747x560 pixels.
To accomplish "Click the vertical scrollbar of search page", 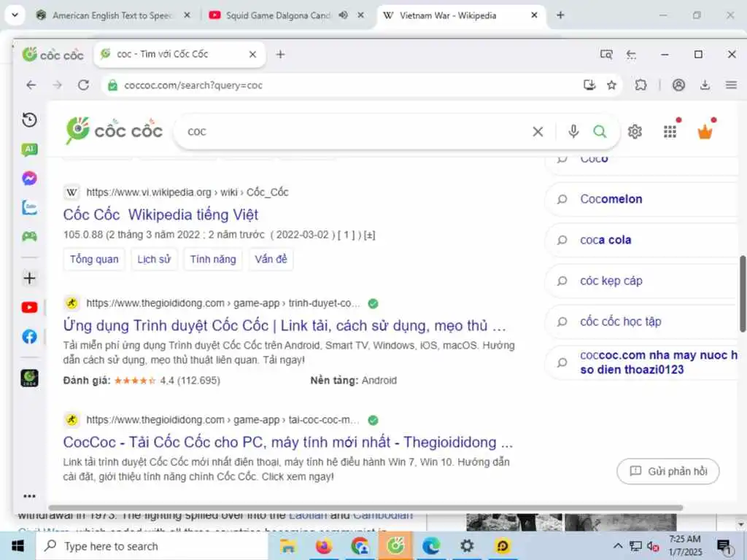I will pos(742,294).
